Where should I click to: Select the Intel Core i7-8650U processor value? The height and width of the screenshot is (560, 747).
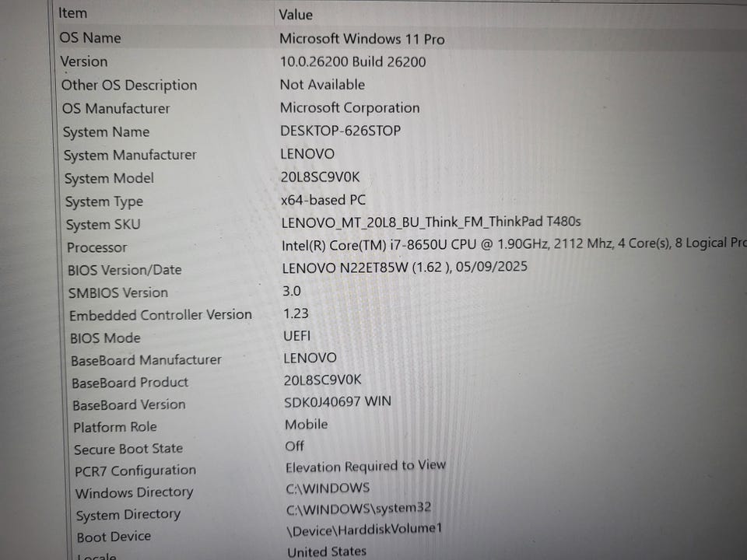514,244
